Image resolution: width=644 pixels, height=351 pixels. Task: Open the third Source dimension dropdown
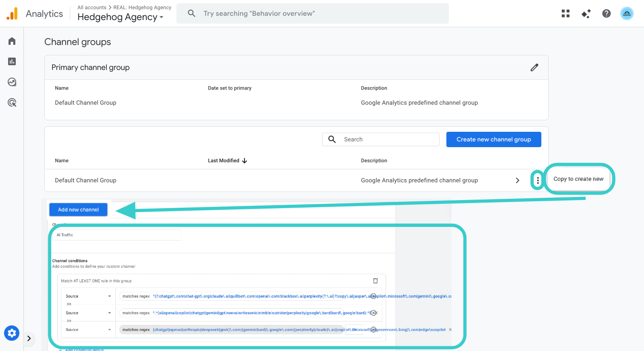coord(88,330)
